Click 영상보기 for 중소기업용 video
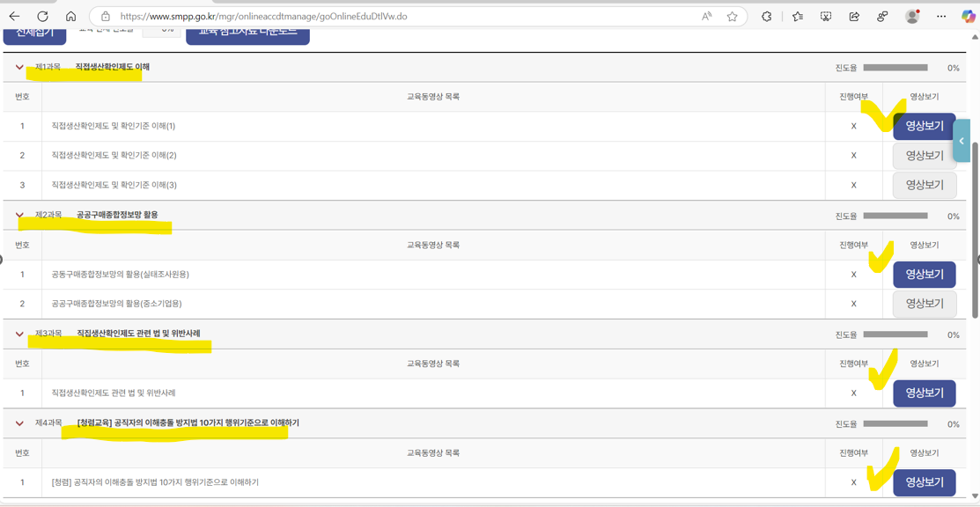The image size is (980, 507). 925,304
